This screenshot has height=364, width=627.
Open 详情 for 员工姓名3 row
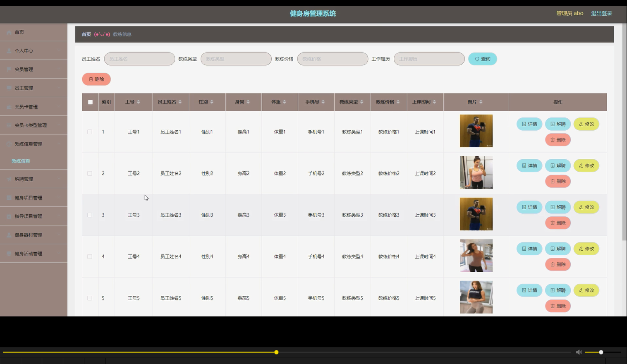click(529, 207)
